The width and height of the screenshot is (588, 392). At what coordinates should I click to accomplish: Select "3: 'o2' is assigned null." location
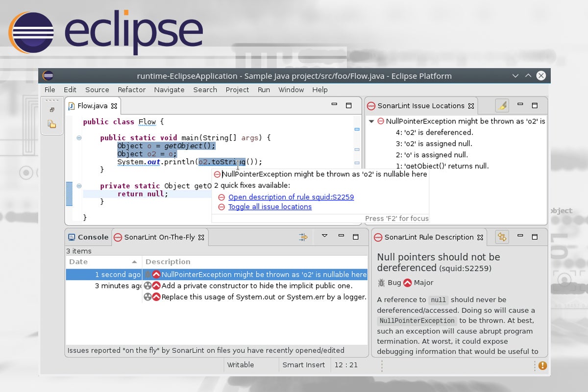434,144
